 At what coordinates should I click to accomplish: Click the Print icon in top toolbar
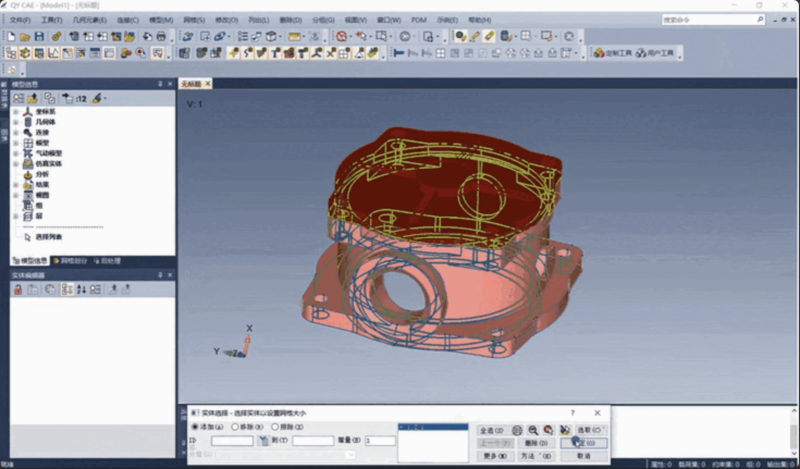pos(160,36)
